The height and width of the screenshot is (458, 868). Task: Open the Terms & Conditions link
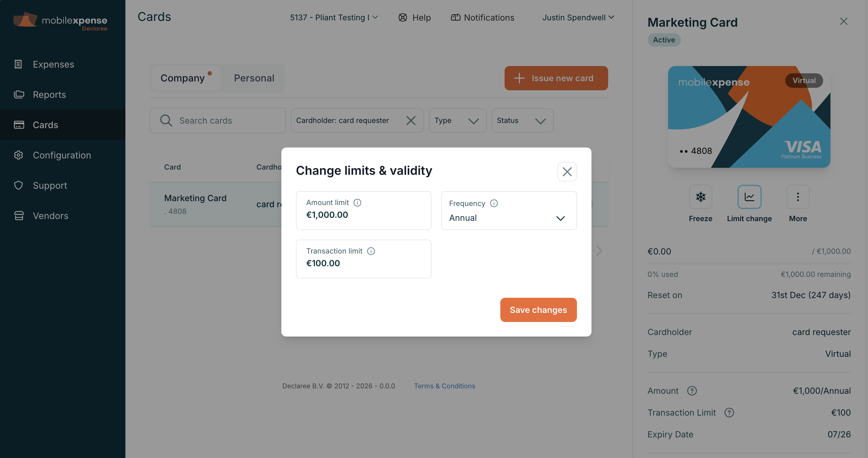point(444,386)
